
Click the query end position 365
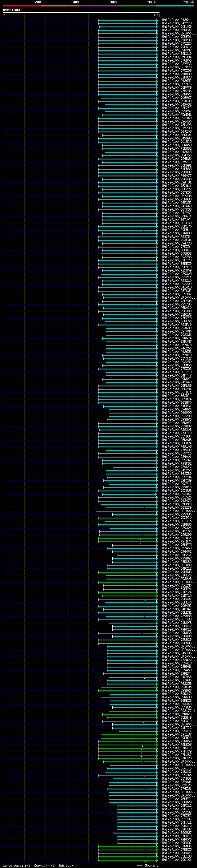tap(155, 15)
